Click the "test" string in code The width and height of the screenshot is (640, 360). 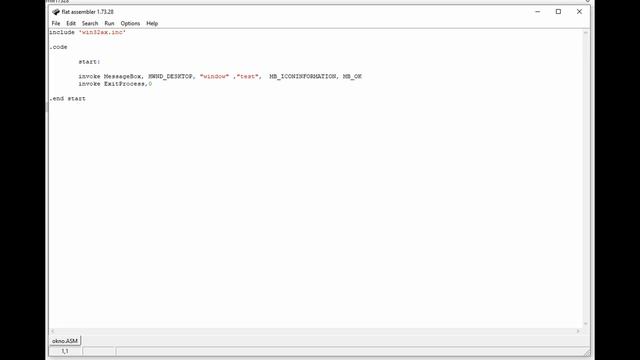[x=247, y=77]
